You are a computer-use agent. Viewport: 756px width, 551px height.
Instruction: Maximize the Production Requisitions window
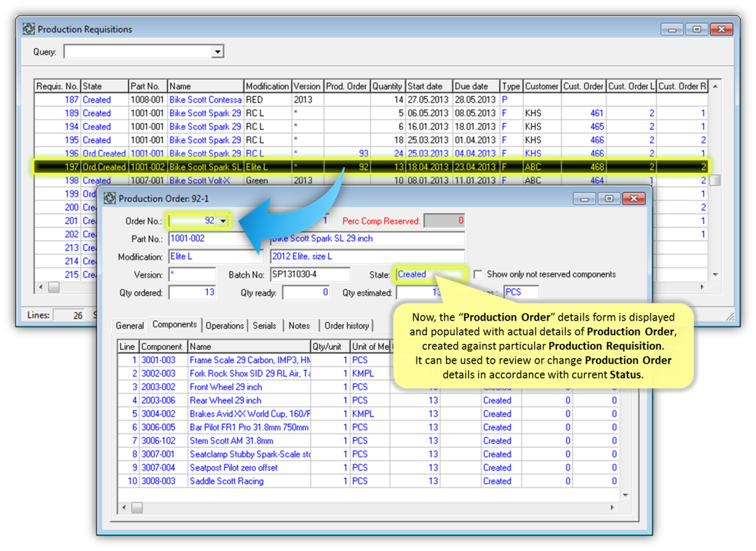click(696, 29)
